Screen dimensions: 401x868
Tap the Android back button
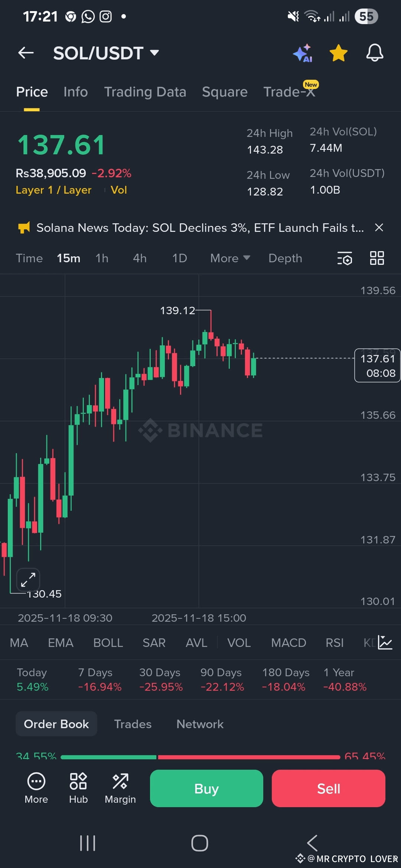coord(312,843)
